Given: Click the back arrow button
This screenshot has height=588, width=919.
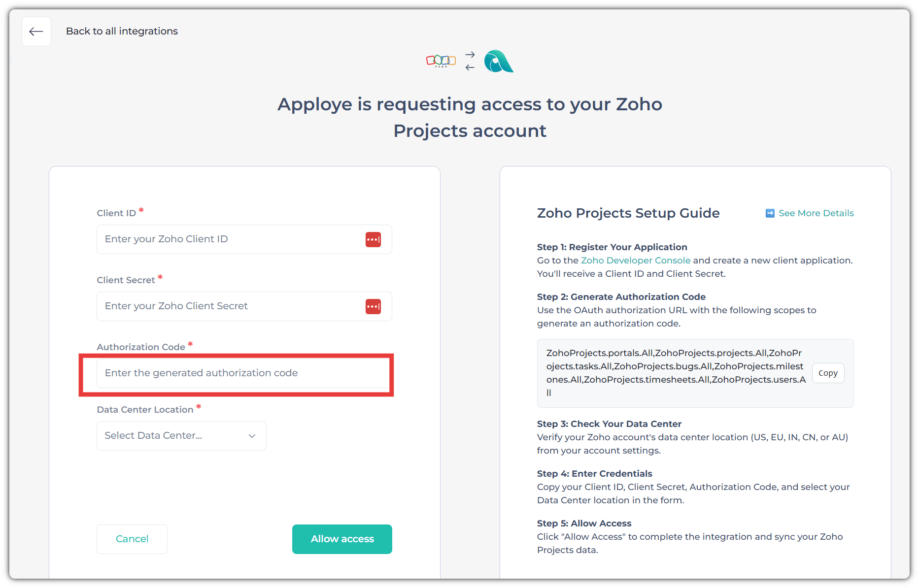Looking at the screenshot, I should tap(36, 32).
